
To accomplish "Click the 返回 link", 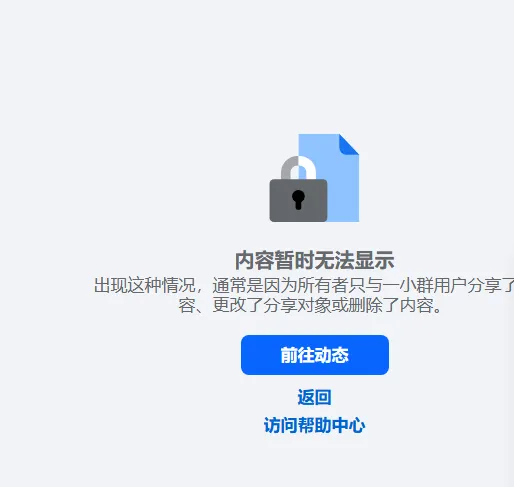I will click(315, 397).
